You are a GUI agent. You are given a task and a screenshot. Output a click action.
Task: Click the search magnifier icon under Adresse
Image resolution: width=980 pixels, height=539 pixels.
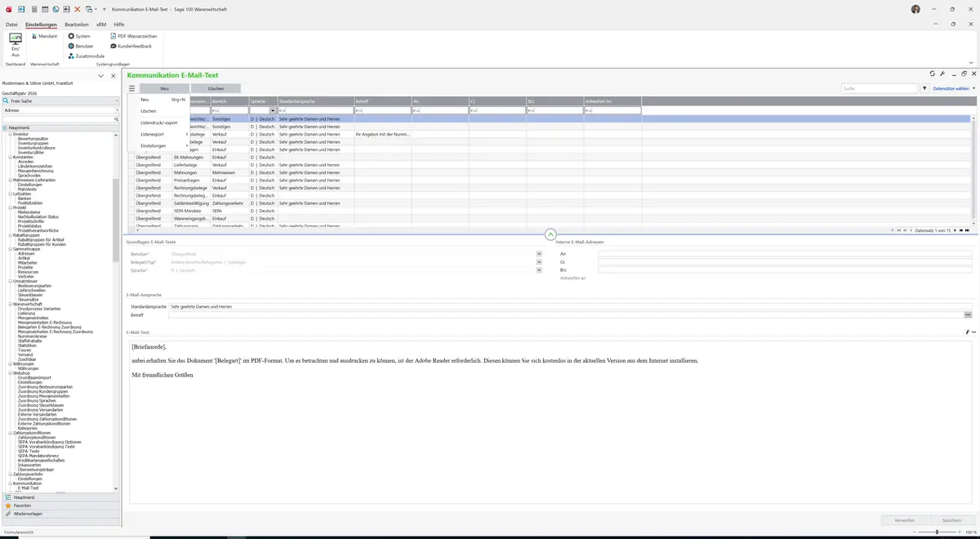pos(117,119)
